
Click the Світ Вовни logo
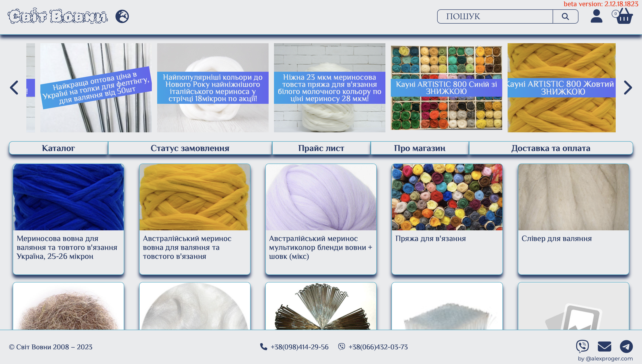click(x=58, y=16)
